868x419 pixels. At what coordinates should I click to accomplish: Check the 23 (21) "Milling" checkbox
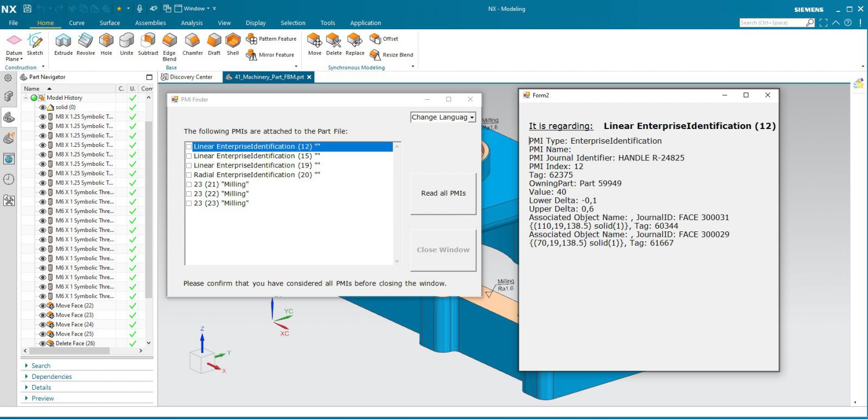(x=189, y=184)
